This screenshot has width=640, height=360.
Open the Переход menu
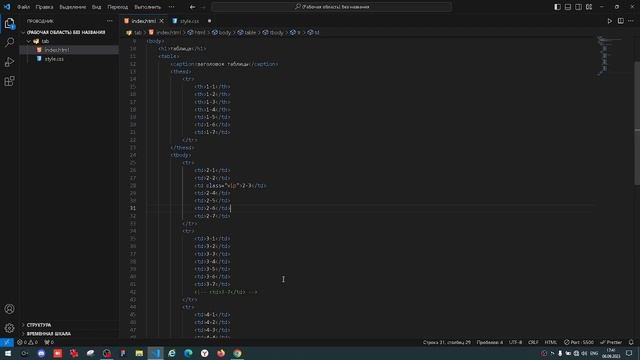(118, 7)
